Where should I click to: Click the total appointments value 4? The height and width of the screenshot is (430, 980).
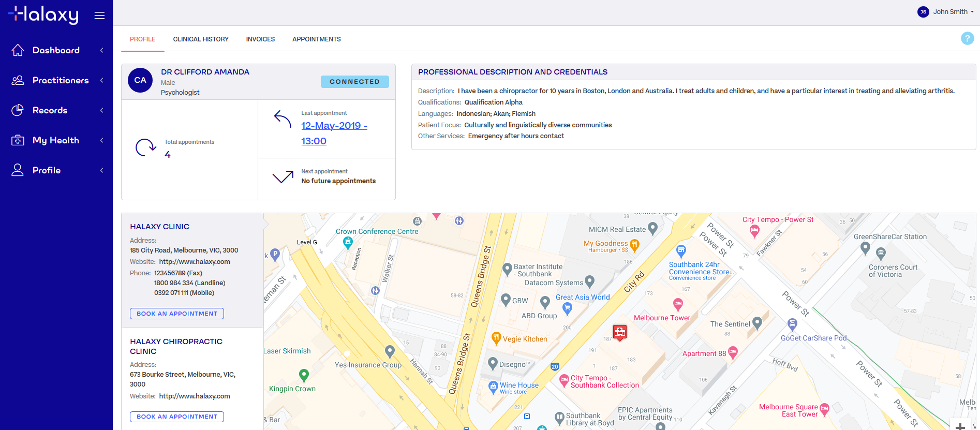click(x=168, y=155)
